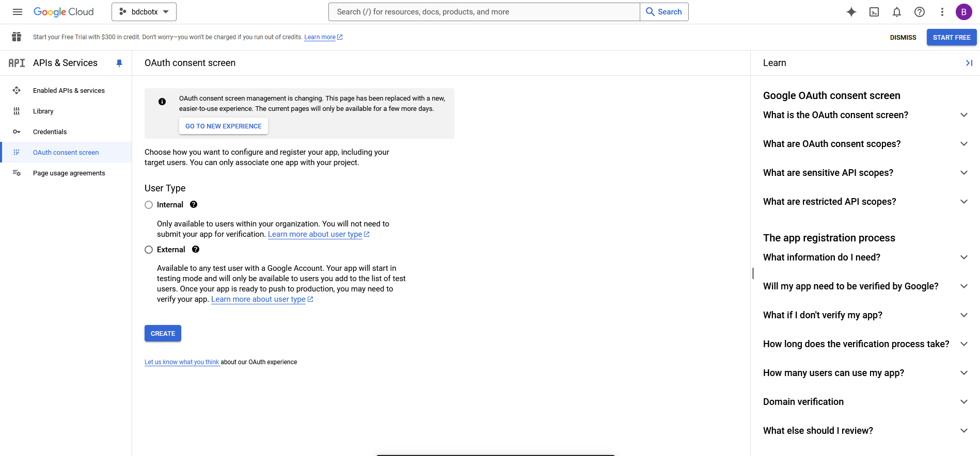This screenshot has height=456, width=980.
Task: Open Learn more link in trial banner
Action: pos(323,37)
